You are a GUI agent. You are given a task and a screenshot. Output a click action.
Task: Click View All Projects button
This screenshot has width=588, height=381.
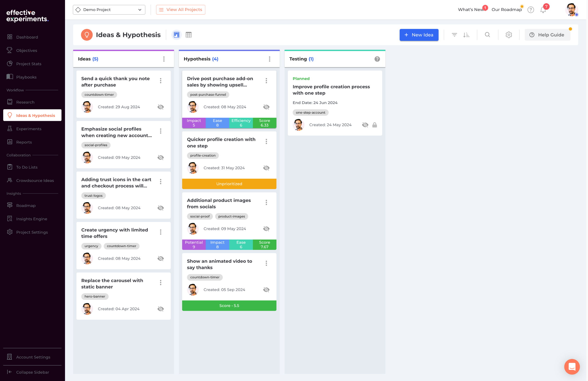[x=180, y=10]
